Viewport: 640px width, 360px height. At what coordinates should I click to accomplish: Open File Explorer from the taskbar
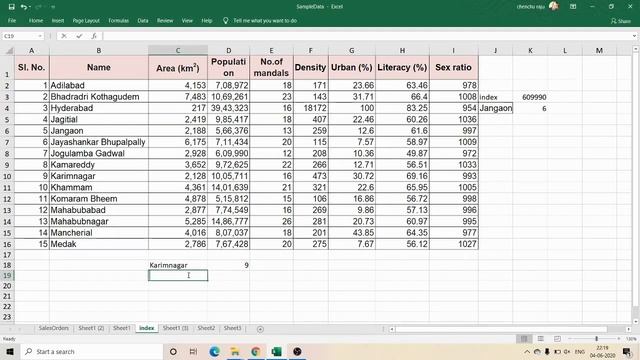235,351
